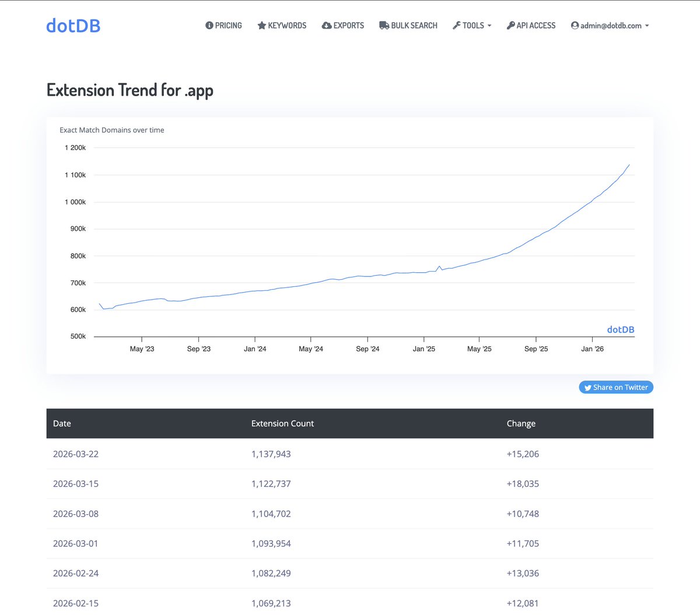
Task: Select the date 2026-03-15 cell
Action: 76,484
